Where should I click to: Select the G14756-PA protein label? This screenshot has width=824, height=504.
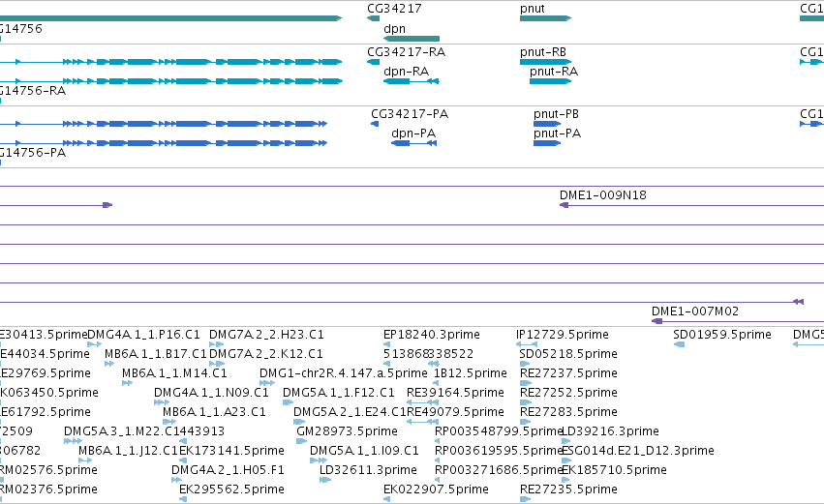tap(33, 153)
